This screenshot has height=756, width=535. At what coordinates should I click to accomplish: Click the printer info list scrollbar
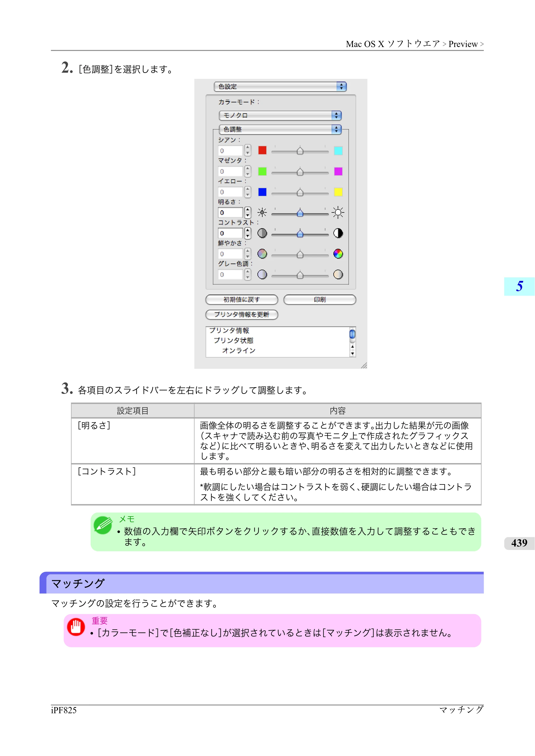(352, 342)
